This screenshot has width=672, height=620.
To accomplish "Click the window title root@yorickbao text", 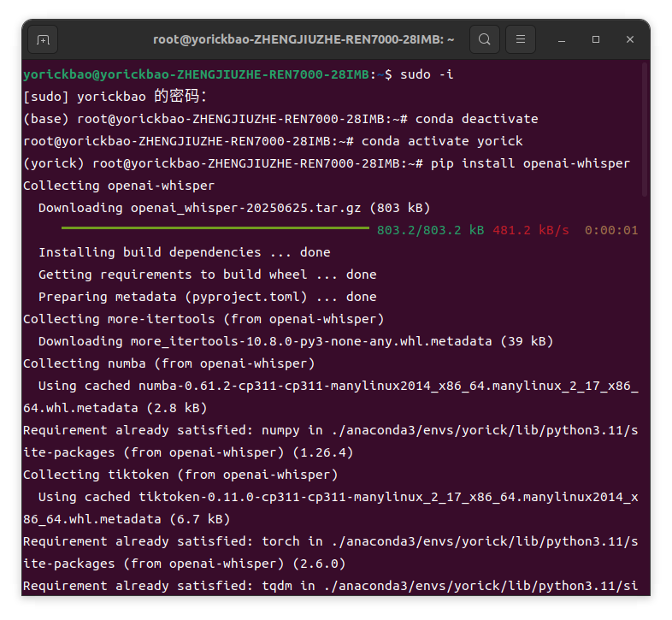I will tap(304, 39).
